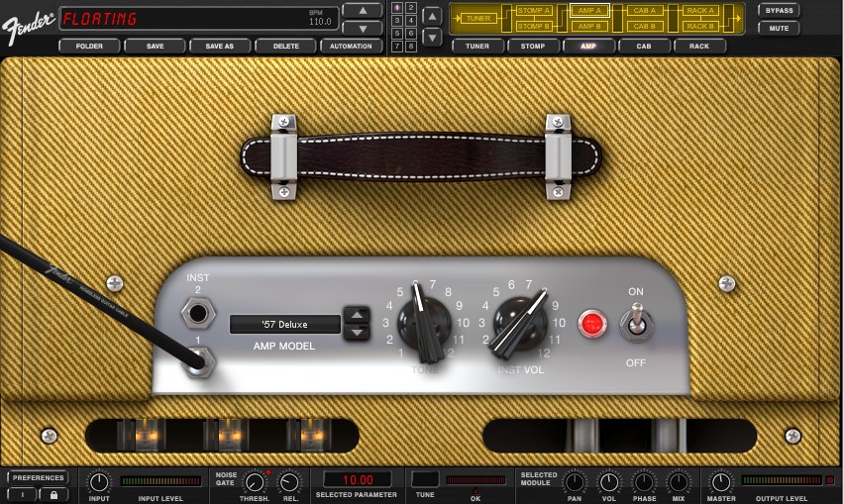
Task: Click the selected module MIX knob
Action: pyautogui.click(x=679, y=482)
